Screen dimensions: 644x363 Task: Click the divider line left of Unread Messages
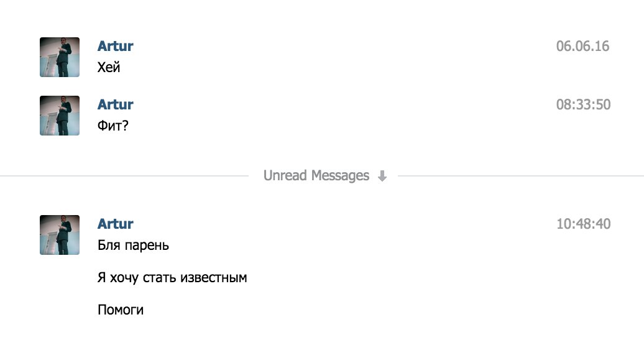tap(124, 177)
